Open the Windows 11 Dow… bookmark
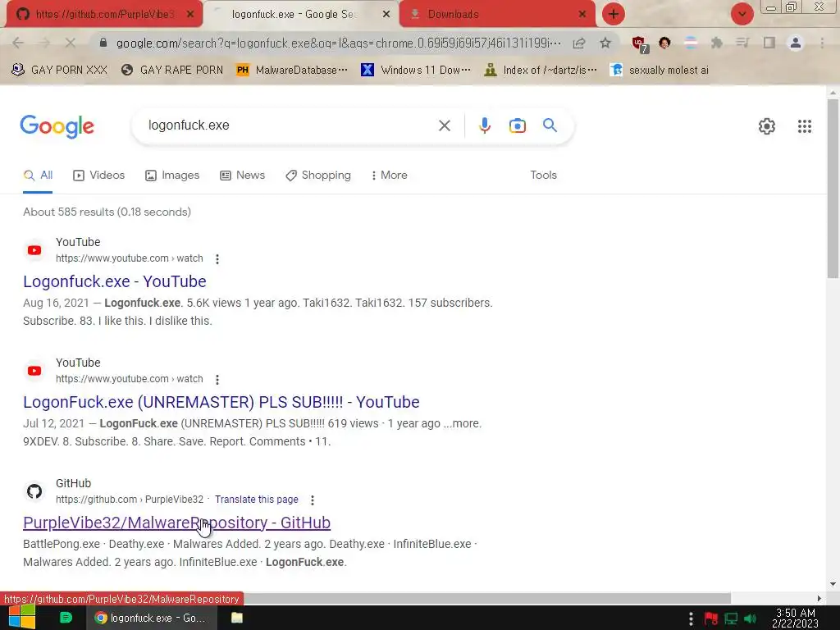This screenshot has width=840, height=630. click(416, 71)
